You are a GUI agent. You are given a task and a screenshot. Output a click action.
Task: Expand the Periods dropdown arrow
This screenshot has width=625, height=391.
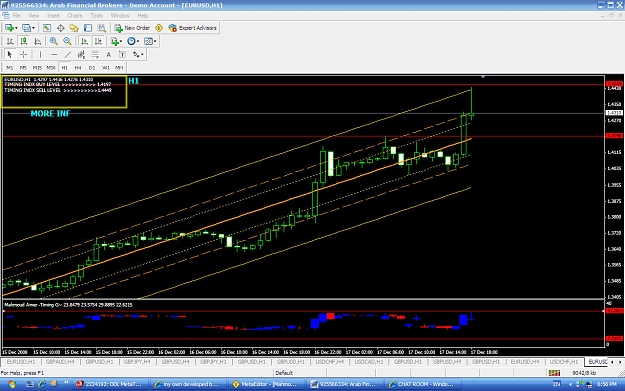pyautogui.click(x=138, y=41)
